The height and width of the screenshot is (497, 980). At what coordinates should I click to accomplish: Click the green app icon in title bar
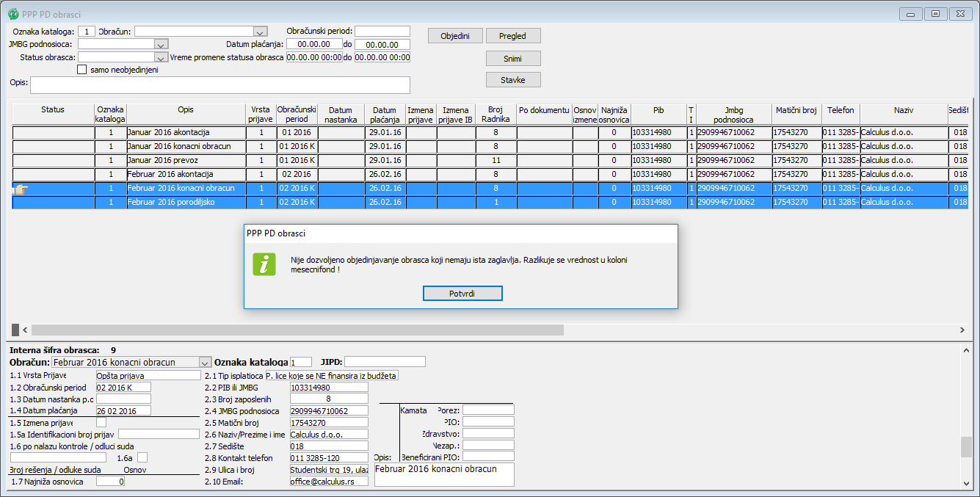pos(12,14)
